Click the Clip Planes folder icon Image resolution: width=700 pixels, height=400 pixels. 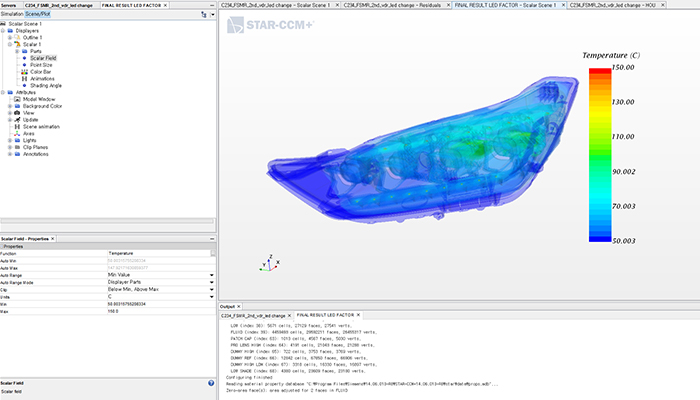tap(17, 147)
